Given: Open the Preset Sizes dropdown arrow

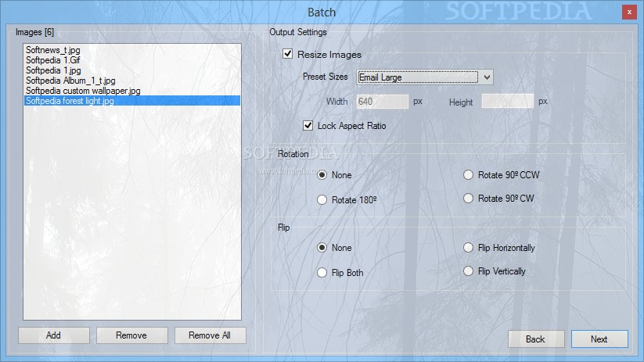Looking at the screenshot, I should pyautogui.click(x=487, y=77).
